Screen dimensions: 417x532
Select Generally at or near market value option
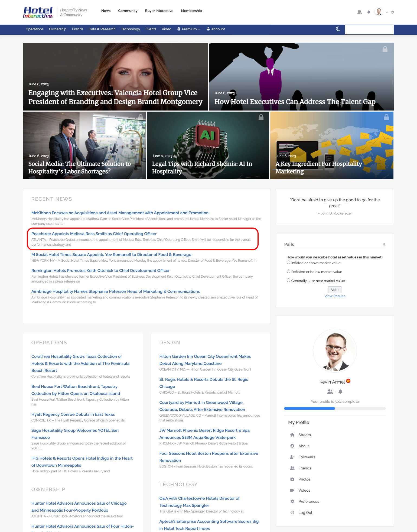tap(288, 280)
